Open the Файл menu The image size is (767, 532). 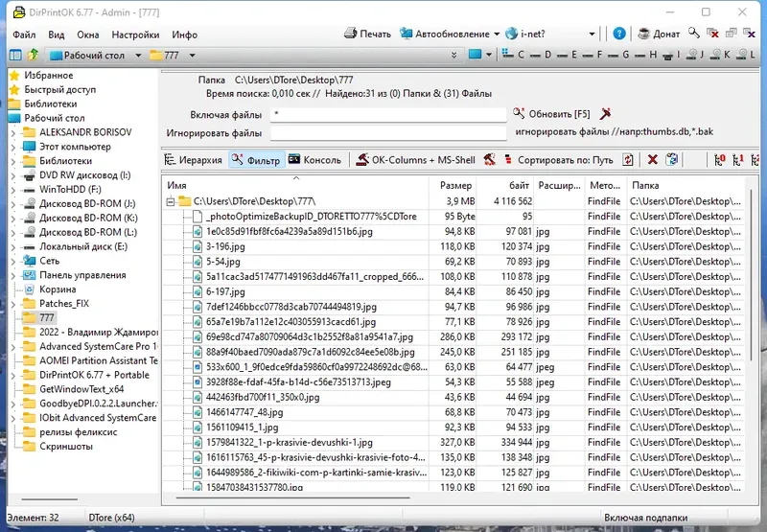tap(24, 35)
